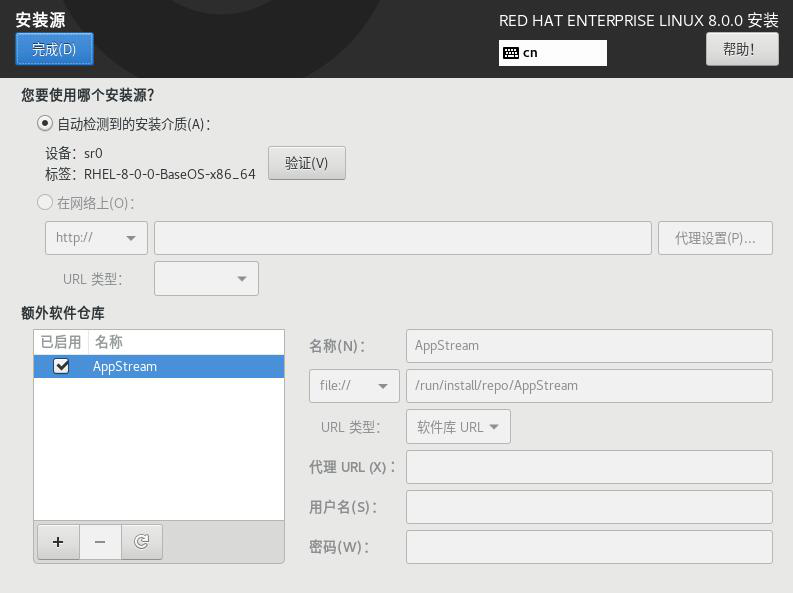
Task: Click the 已启用 column header
Action: 61,342
